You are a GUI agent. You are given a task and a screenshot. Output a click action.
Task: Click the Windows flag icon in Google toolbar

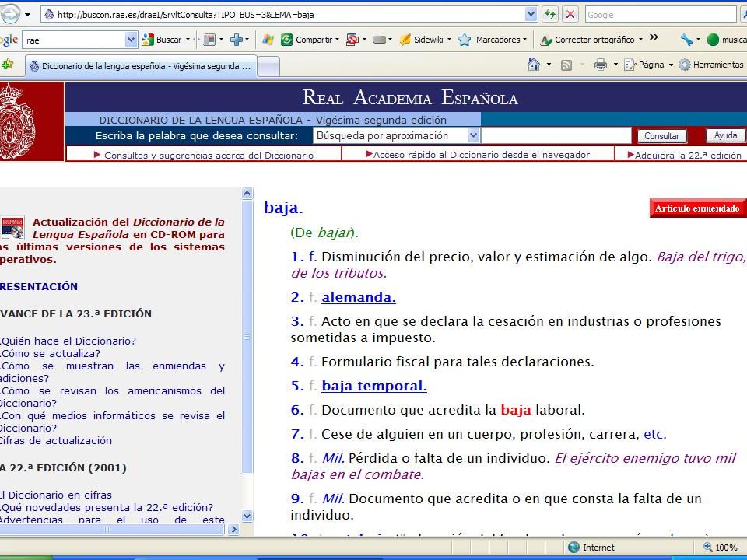pos(268,40)
